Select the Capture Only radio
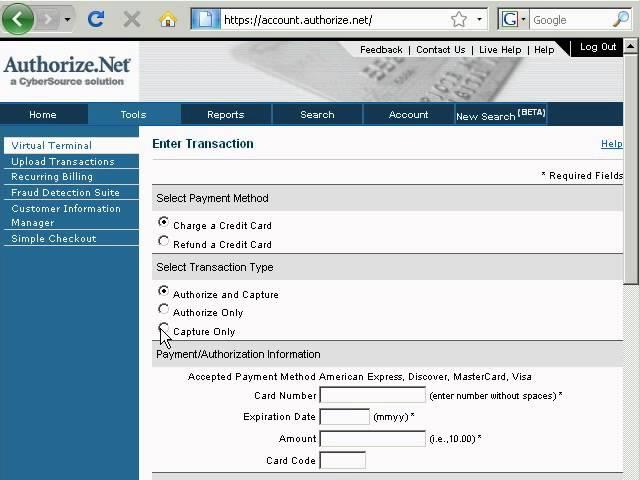The image size is (640, 480). pyautogui.click(x=163, y=328)
